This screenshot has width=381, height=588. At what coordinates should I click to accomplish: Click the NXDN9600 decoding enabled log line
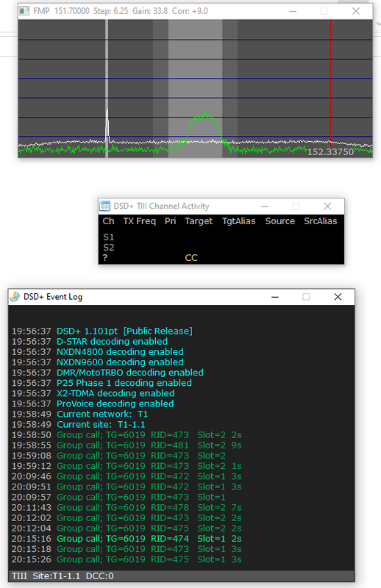click(x=98, y=362)
